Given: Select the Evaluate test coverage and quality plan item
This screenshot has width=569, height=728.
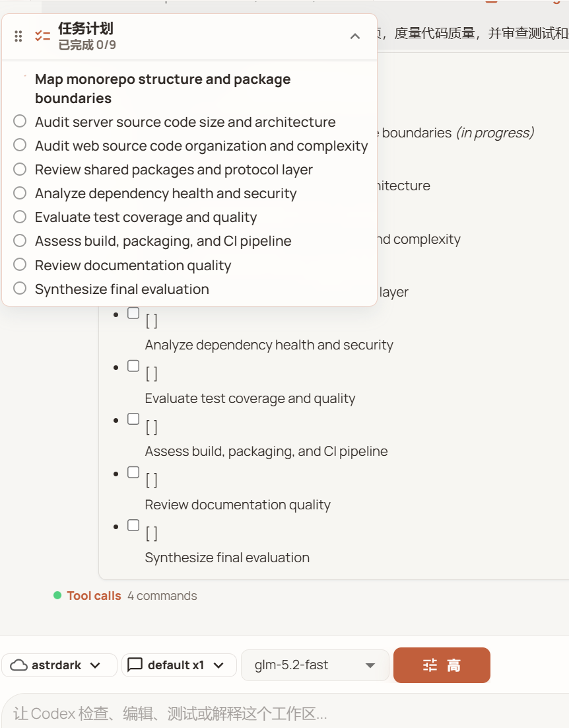Looking at the screenshot, I should pyautogui.click(x=146, y=217).
